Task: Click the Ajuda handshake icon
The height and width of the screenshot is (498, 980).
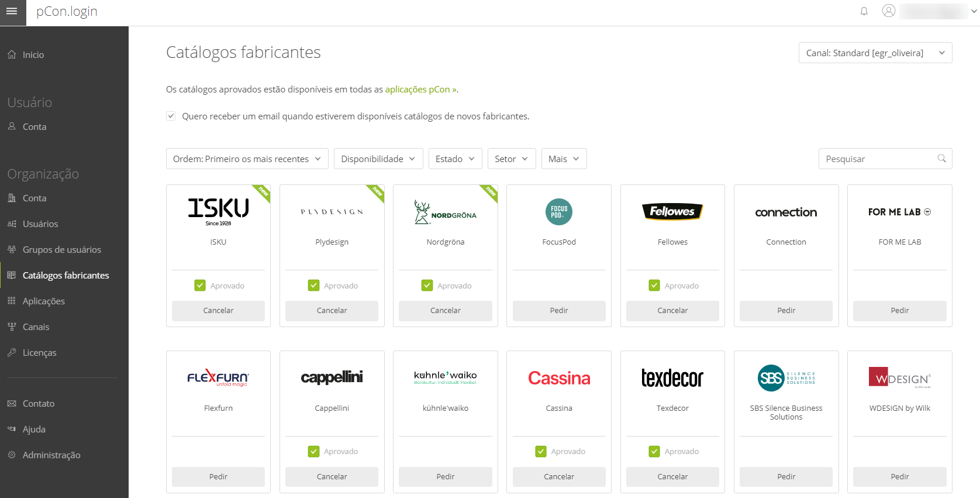Action: (x=12, y=429)
